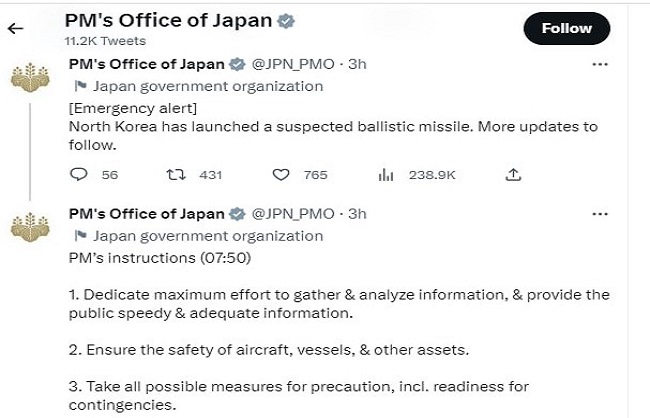This screenshot has height=418, width=650.
Task: Click the verified badge on second tweet
Action: coord(237,214)
